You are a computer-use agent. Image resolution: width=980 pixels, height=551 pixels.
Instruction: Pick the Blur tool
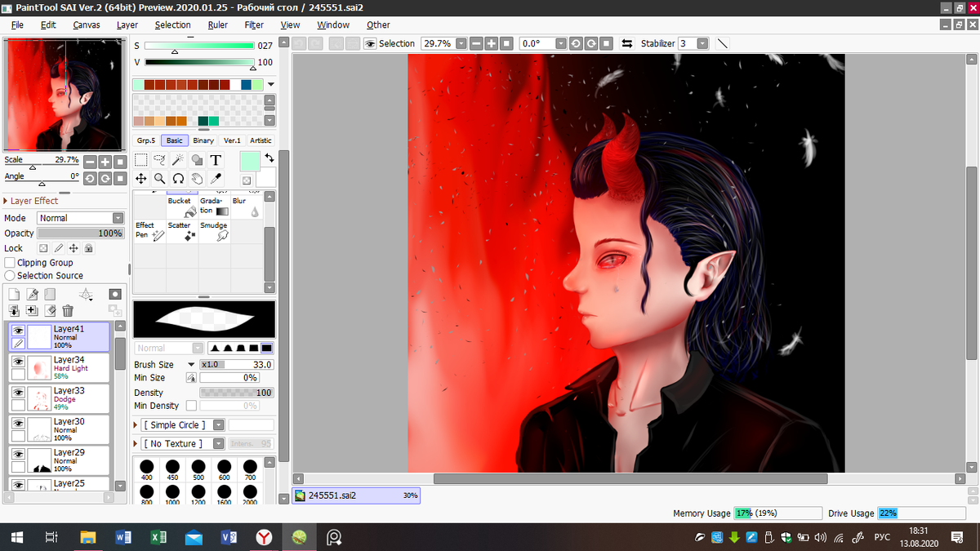point(247,207)
